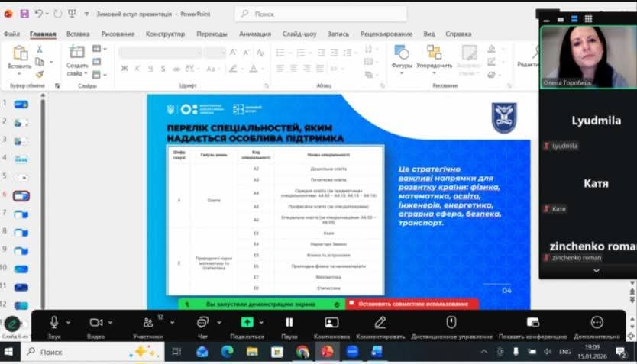637x364 pixels.
Task: Click the Remote control (Дистанционное управление) icon
Action: 451,322
